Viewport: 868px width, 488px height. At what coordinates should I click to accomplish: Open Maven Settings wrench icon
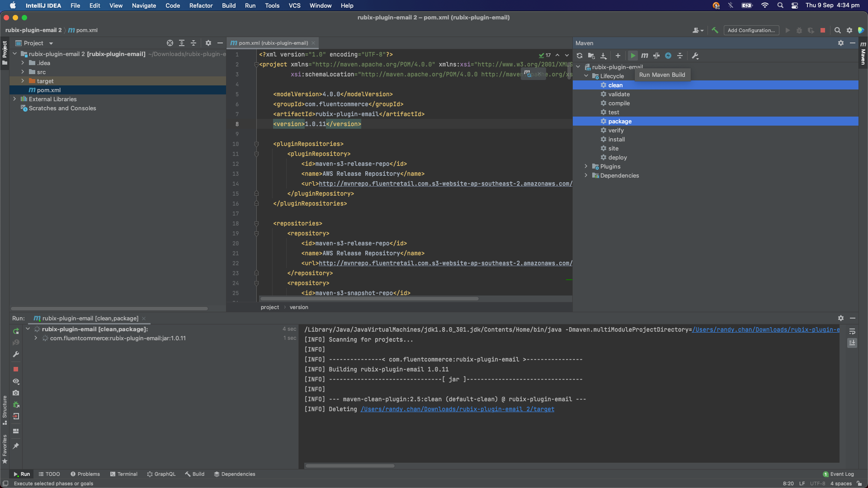(x=695, y=56)
